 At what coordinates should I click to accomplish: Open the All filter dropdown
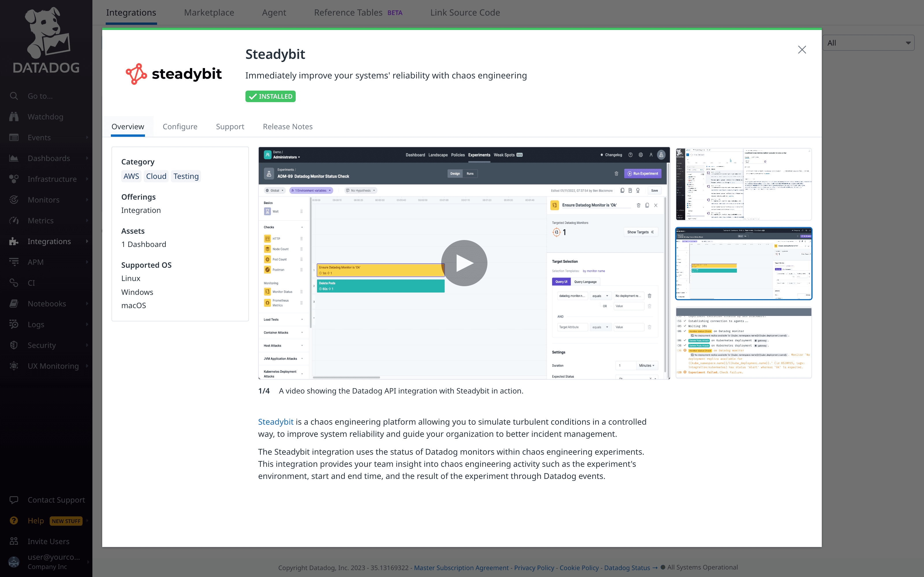point(868,43)
